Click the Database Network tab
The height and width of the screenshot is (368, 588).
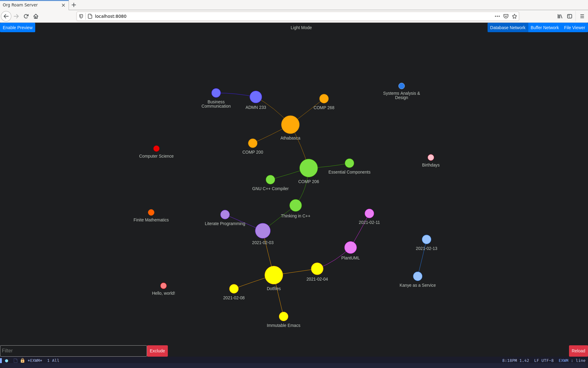pos(507,28)
